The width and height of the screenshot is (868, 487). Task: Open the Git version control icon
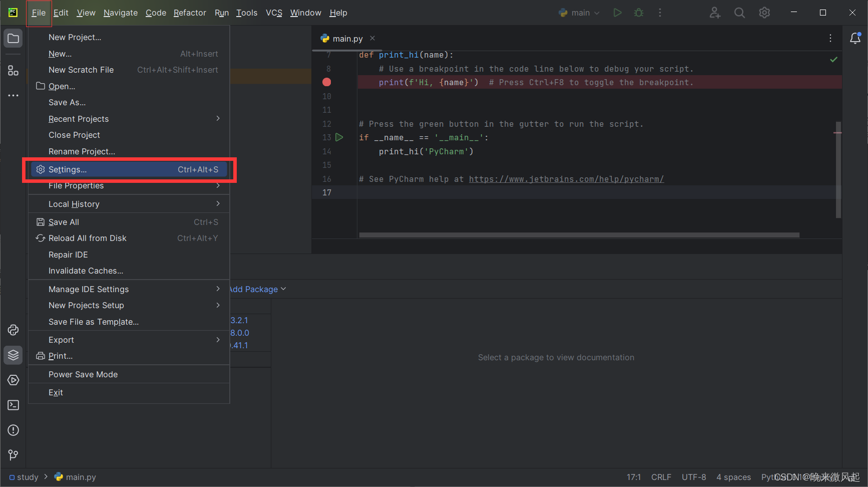(13, 455)
